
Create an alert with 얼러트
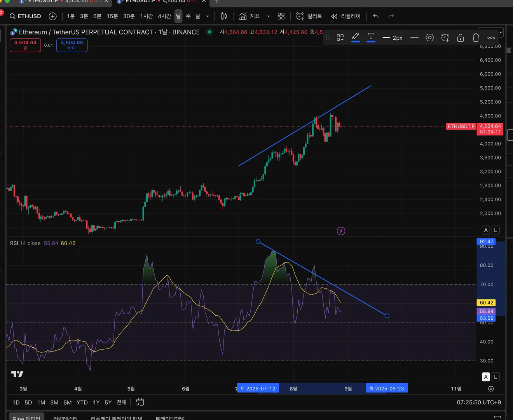(x=309, y=16)
